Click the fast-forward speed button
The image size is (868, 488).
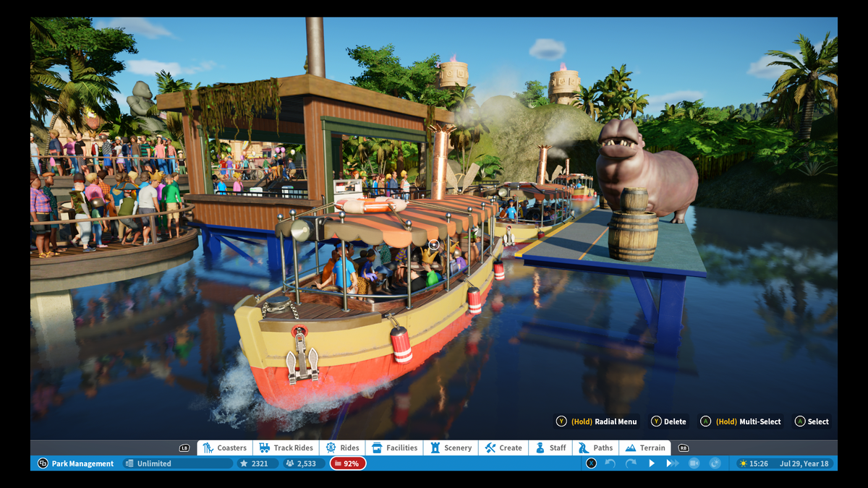673,463
